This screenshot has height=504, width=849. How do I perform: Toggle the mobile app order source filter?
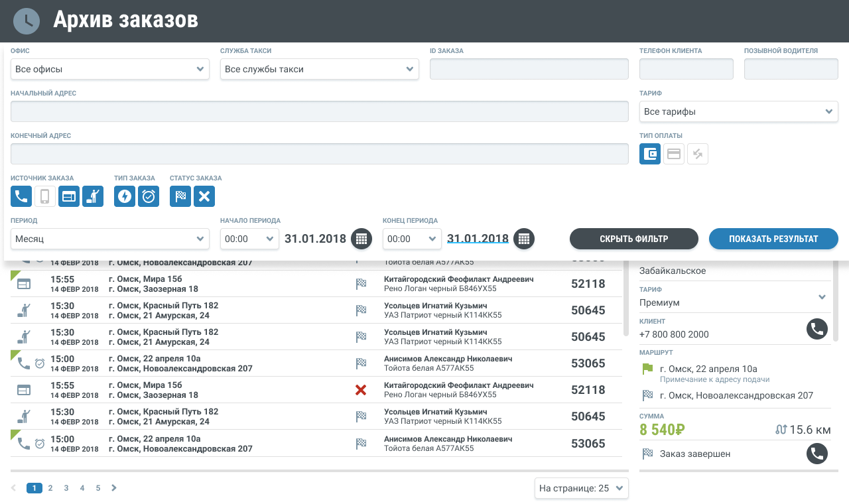point(45,196)
